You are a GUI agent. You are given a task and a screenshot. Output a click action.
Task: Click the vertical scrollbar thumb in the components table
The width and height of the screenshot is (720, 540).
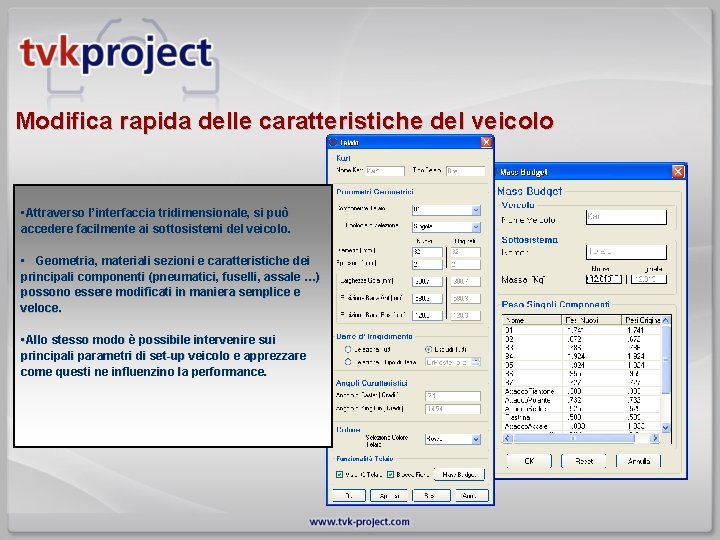666,360
